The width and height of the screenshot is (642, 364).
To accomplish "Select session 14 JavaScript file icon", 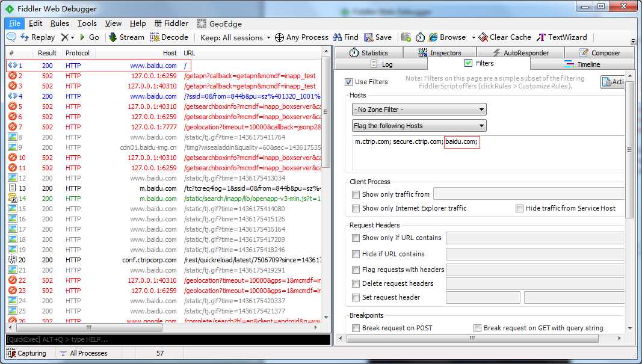I will pos(12,199).
